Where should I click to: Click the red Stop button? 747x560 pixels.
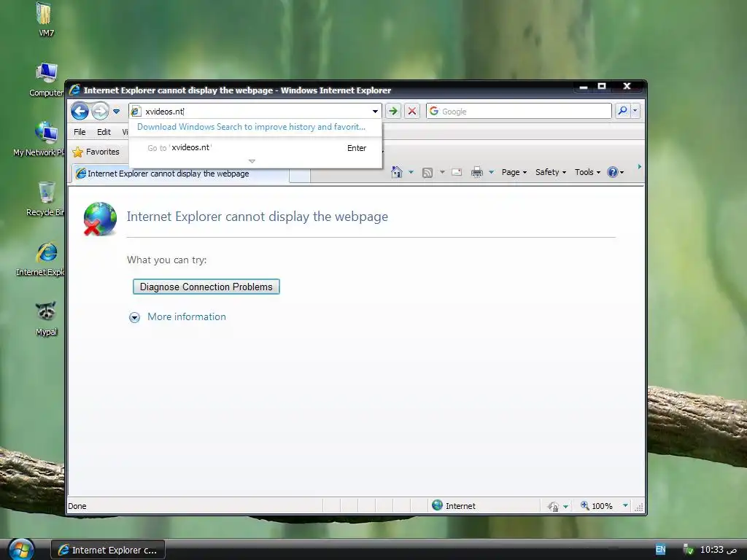click(412, 112)
